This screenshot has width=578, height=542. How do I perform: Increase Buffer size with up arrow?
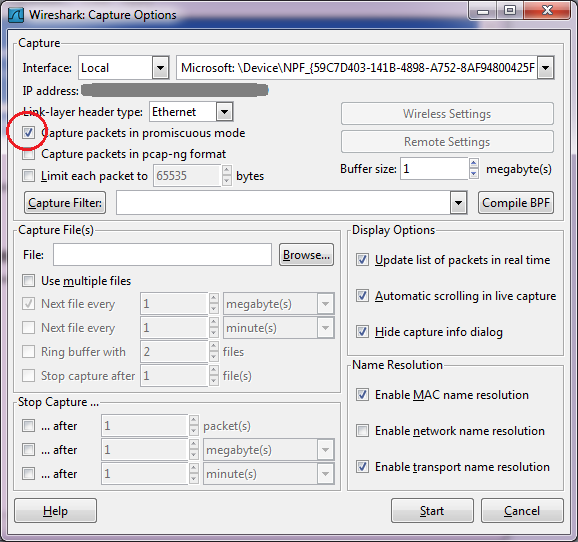pyautogui.click(x=474, y=163)
